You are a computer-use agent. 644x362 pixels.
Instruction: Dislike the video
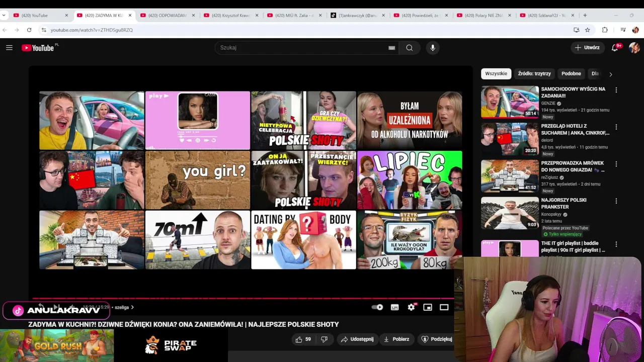(x=324, y=339)
